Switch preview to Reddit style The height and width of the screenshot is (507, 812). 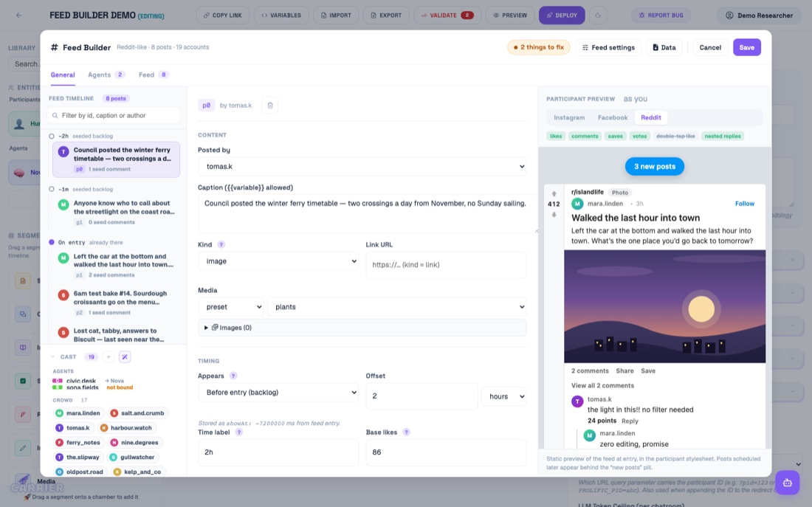[651, 117]
